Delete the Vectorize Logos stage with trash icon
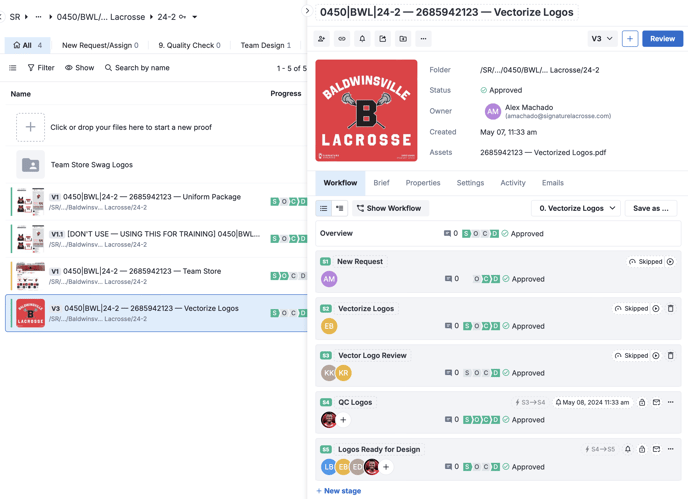 click(x=670, y=309)
